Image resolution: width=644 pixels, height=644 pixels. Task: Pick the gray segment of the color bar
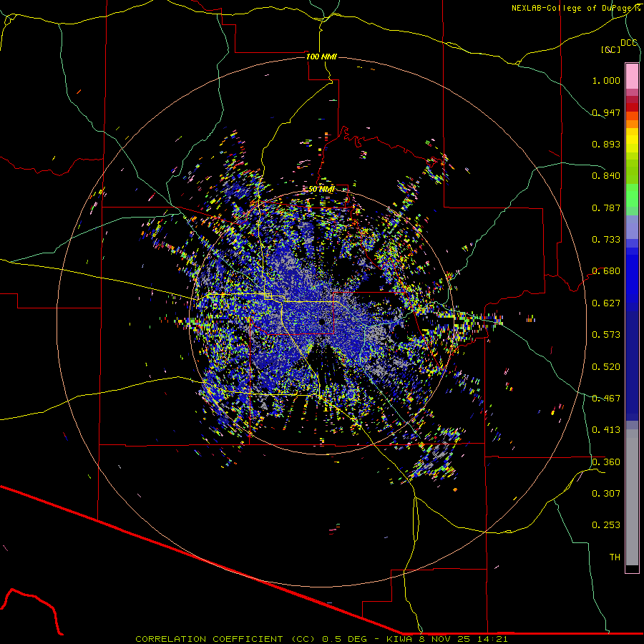coord(632,497)
